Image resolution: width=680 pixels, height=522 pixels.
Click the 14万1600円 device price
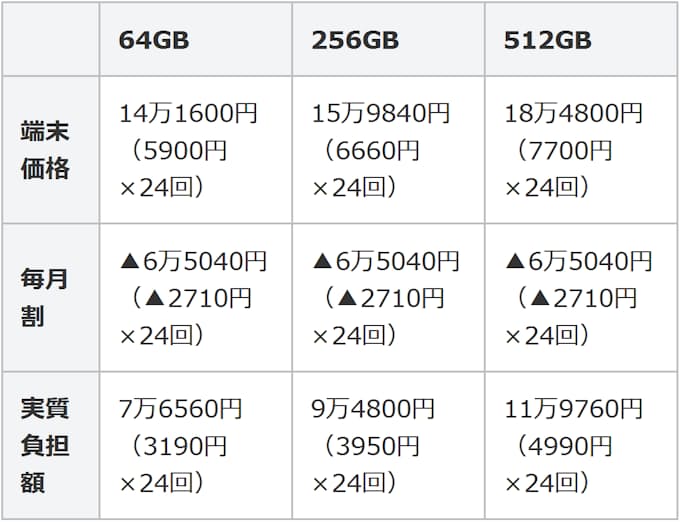coord(188,113)
